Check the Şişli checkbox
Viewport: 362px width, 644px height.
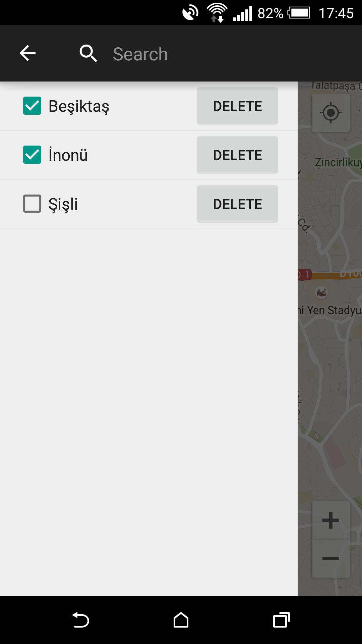click(x=32, y=204)
